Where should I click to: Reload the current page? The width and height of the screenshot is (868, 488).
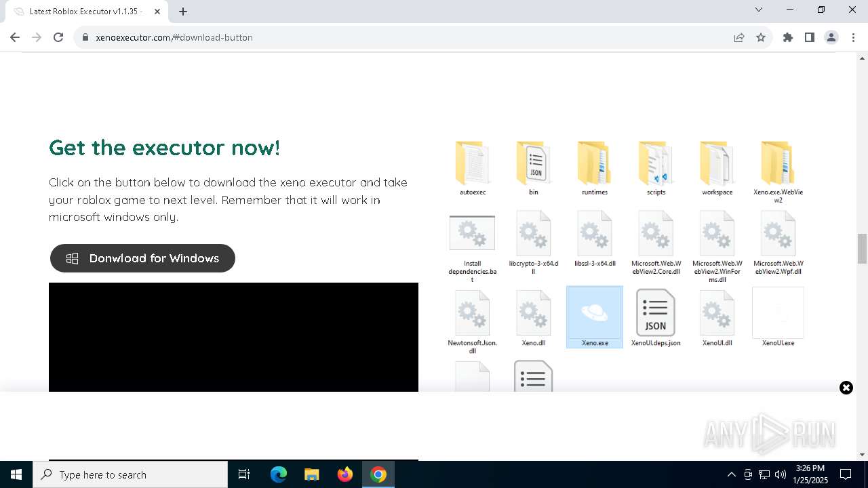pos(58,37)
